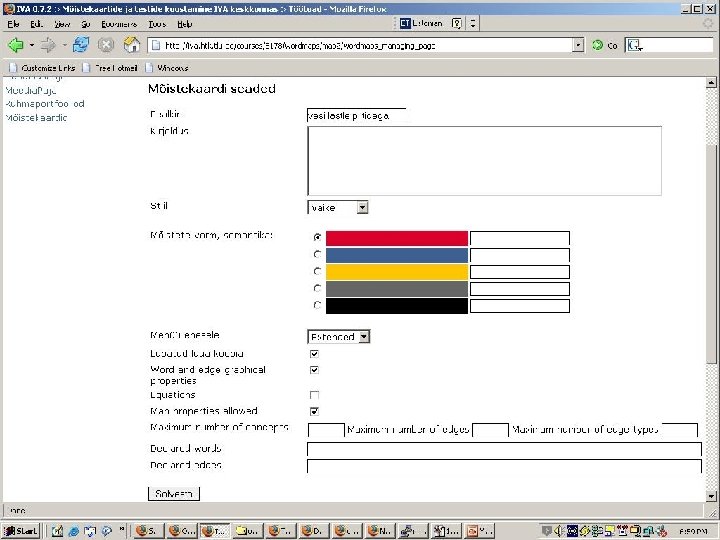Open the Bookmarks menu

pos(119,24)
